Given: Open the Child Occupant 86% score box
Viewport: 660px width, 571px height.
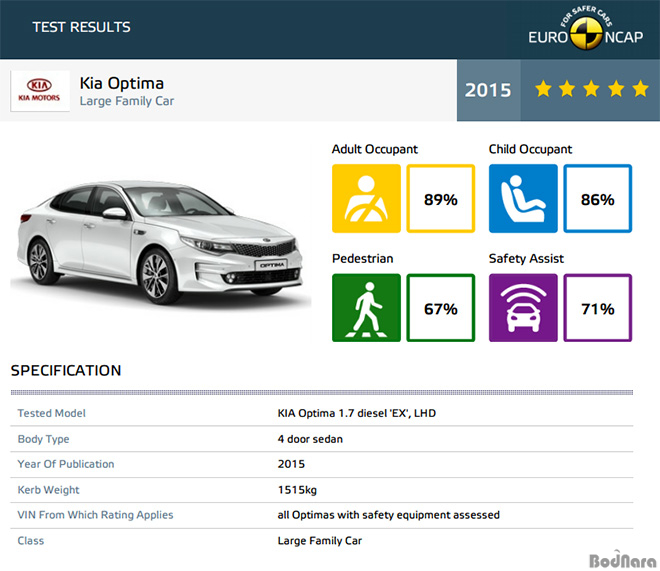Looking at the screenshot, I should point(597,198).
